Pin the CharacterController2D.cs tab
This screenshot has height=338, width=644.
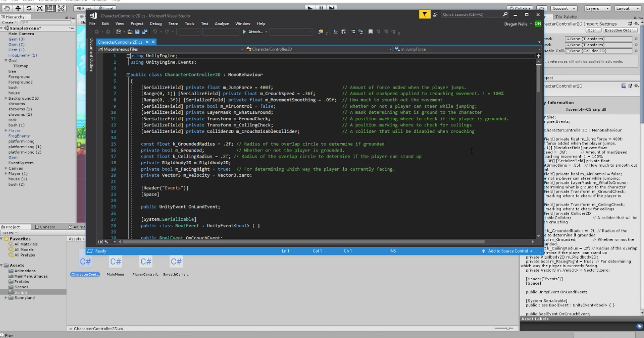147,42
